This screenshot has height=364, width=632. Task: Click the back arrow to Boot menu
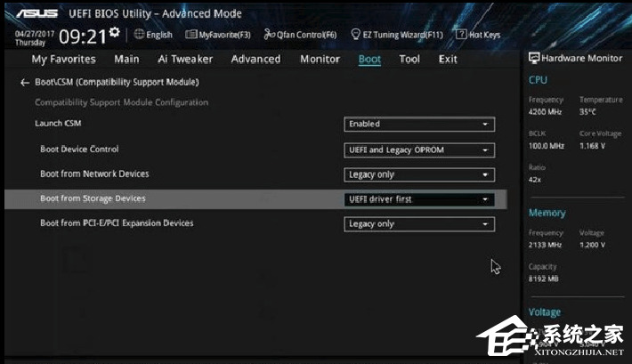coord(25,83)
